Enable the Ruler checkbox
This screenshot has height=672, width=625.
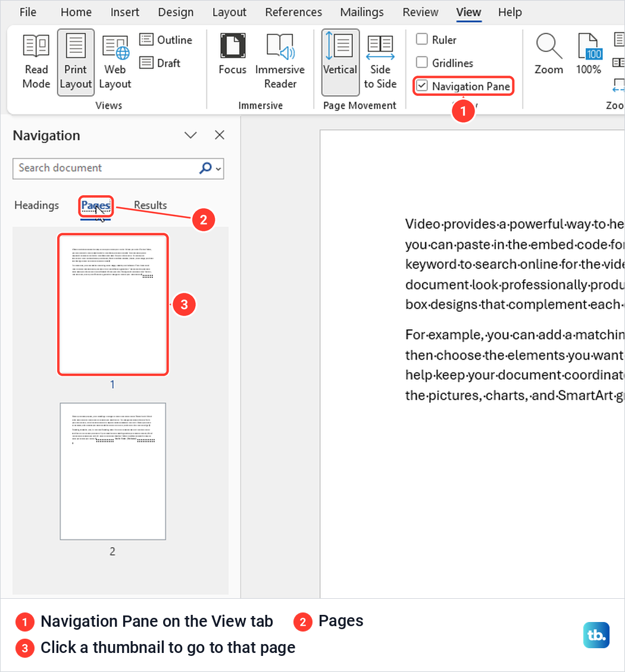tap(422, 39)
